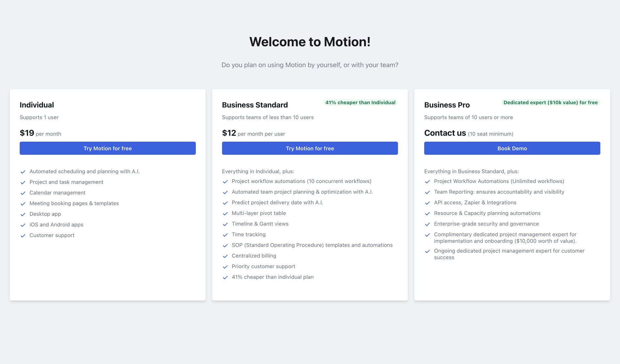Try Motion for free under Business Standard
The width and height of the screenshot is (620, 364).
(x=310, y=148)
